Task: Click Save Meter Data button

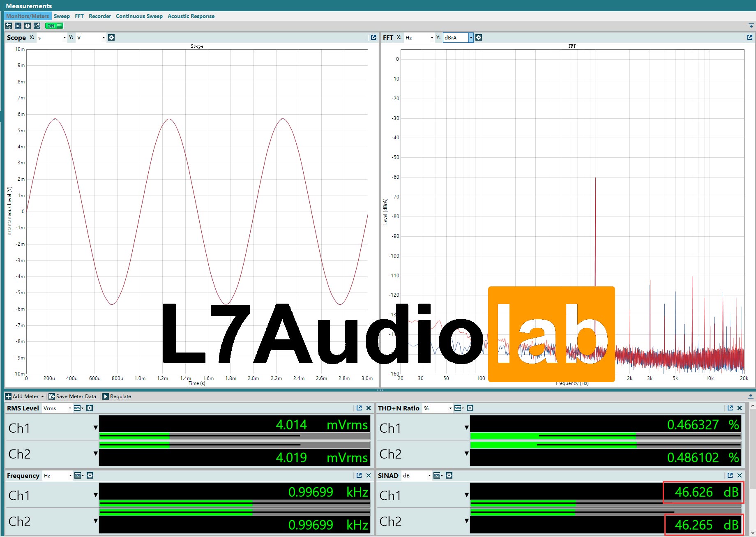Action: point(72,396)
